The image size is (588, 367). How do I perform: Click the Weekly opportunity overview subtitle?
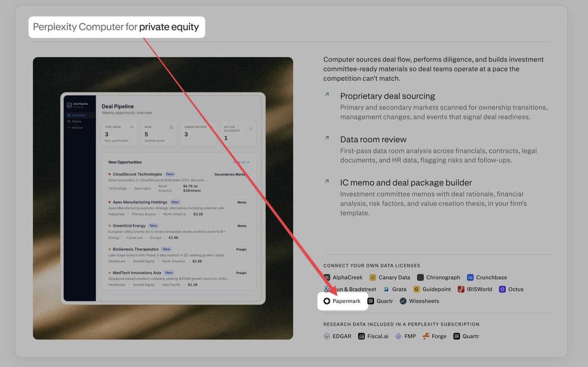[x=127, y=113]
